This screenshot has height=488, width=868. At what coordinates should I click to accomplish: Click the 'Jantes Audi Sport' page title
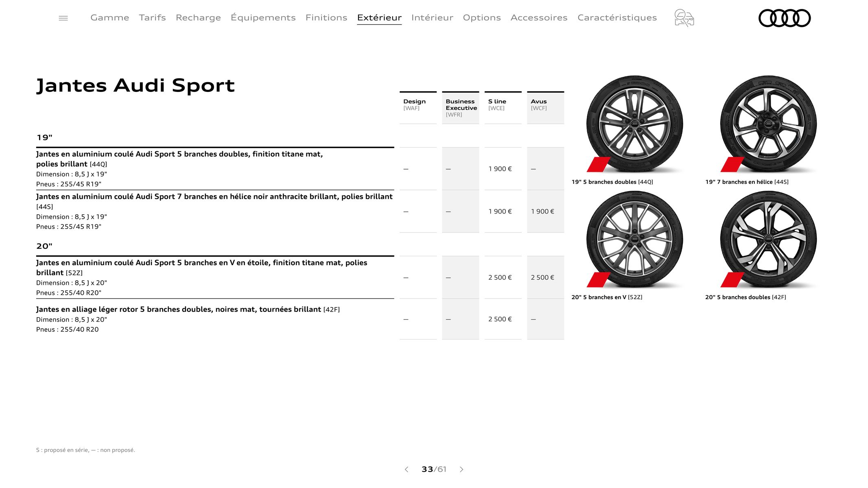(x=136, y=85)
